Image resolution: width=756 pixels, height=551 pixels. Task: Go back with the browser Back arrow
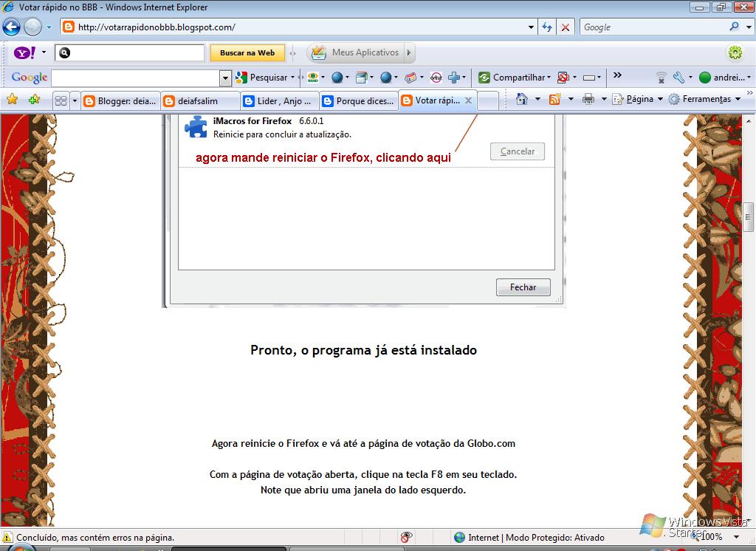click(x=12, y=27)
